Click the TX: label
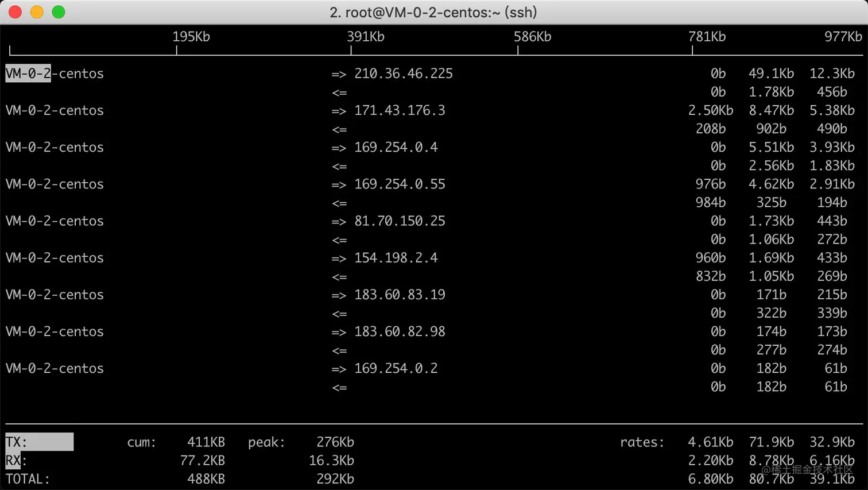 (17, 442)
